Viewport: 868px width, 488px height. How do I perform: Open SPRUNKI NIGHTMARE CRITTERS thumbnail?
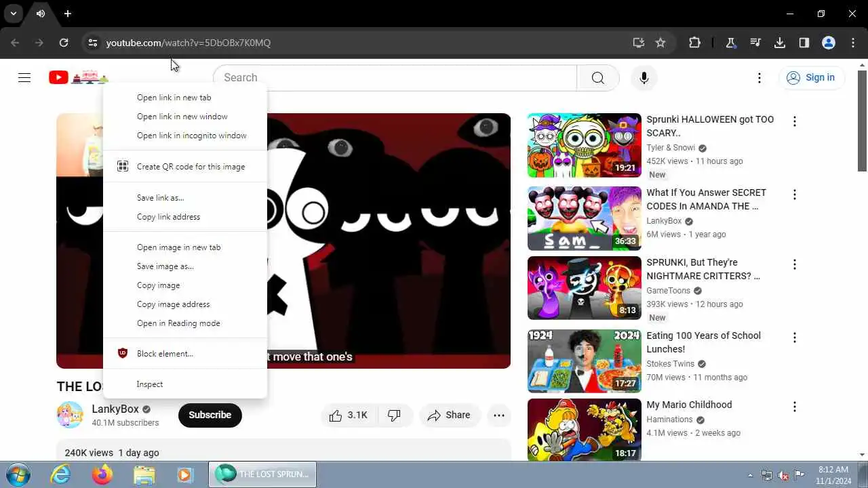point(585,288)
